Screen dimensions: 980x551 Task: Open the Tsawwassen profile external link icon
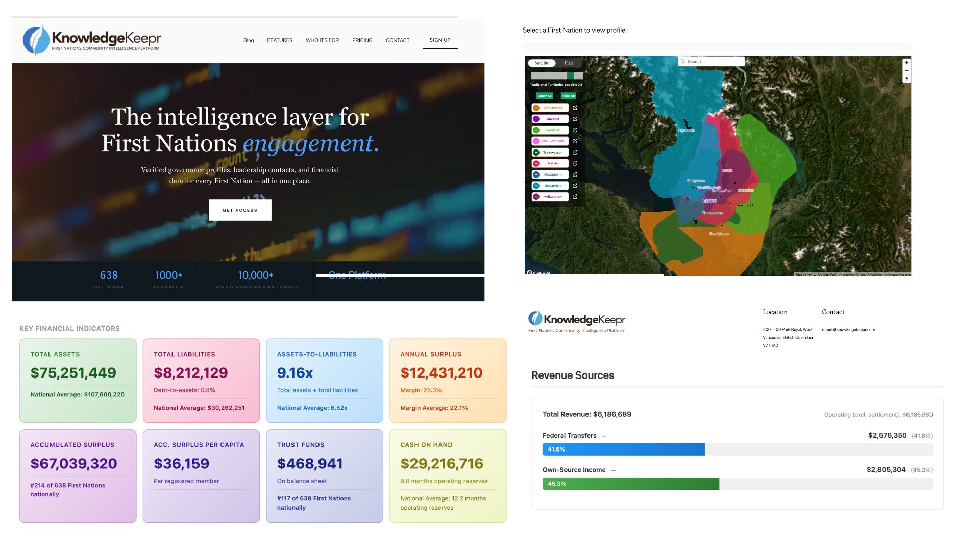(x=575, y=152)
